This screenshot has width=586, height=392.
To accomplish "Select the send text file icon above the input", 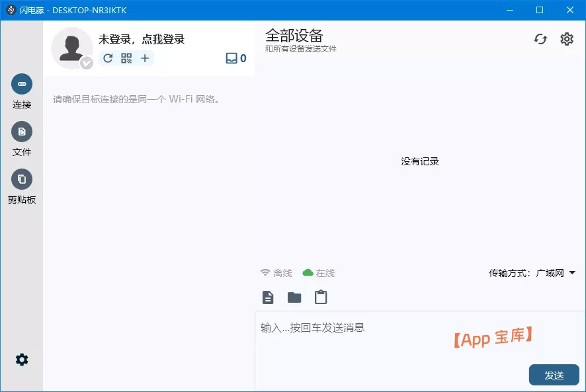I will (x=267, y=297).
